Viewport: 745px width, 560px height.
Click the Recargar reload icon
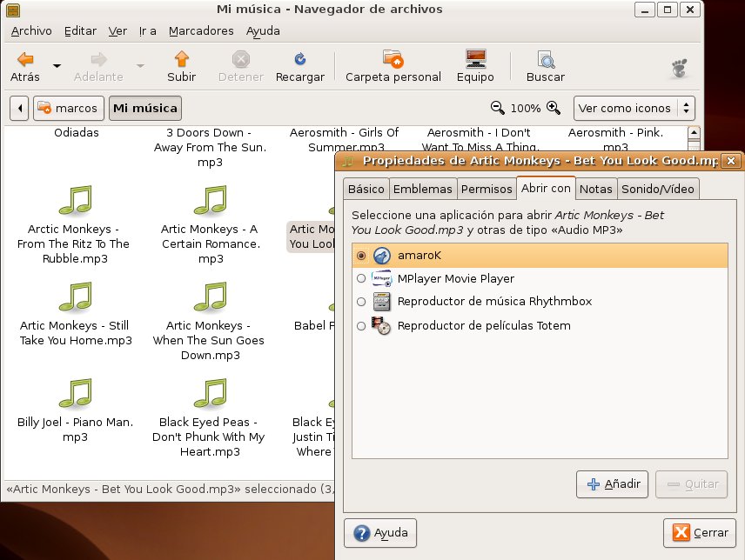pyautogui.click(x=299, y=60)
